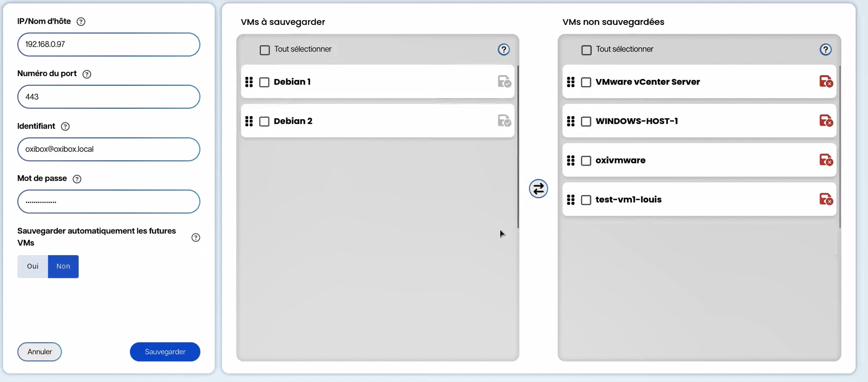Click the Annuler button
Screen dimensions: 868x382
pyautogui.click(x=39, y=351)
